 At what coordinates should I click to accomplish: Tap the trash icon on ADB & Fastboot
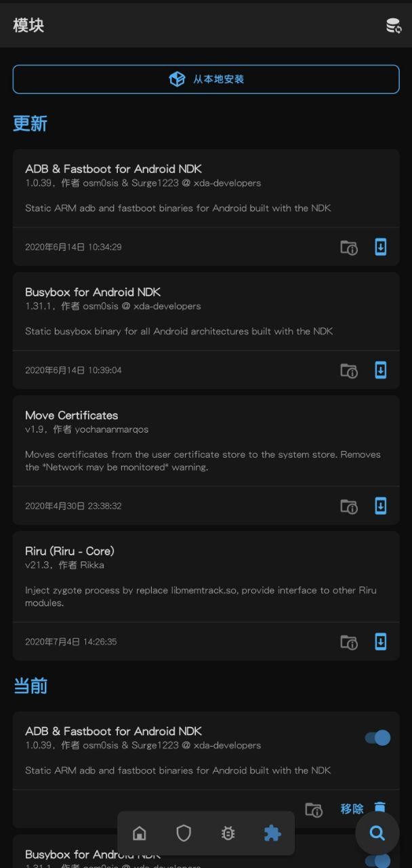point(380,808)
